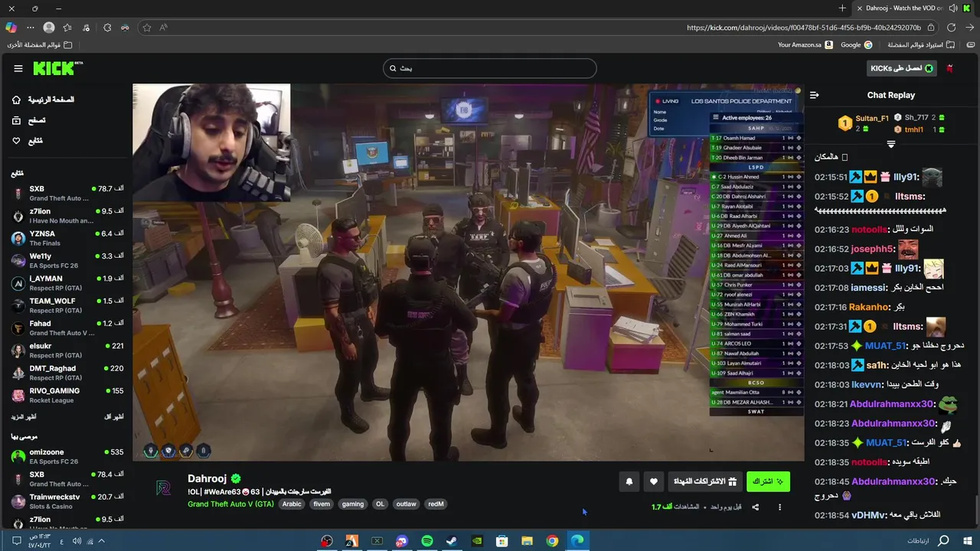This screenshot has width=980, height=551.
Task: Click the Dahrooj channel name
Action: [207, 478]
